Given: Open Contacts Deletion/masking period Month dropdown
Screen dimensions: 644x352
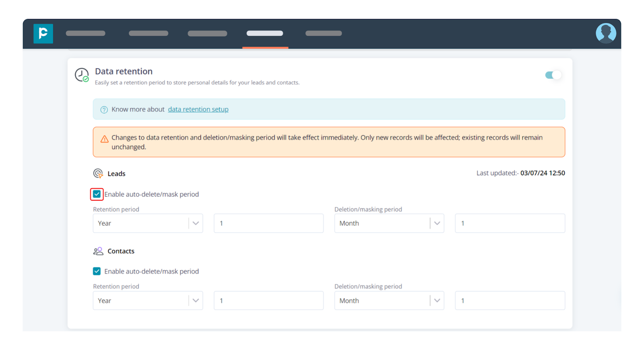Looking at the screenshot, I should tap(389, 301).
